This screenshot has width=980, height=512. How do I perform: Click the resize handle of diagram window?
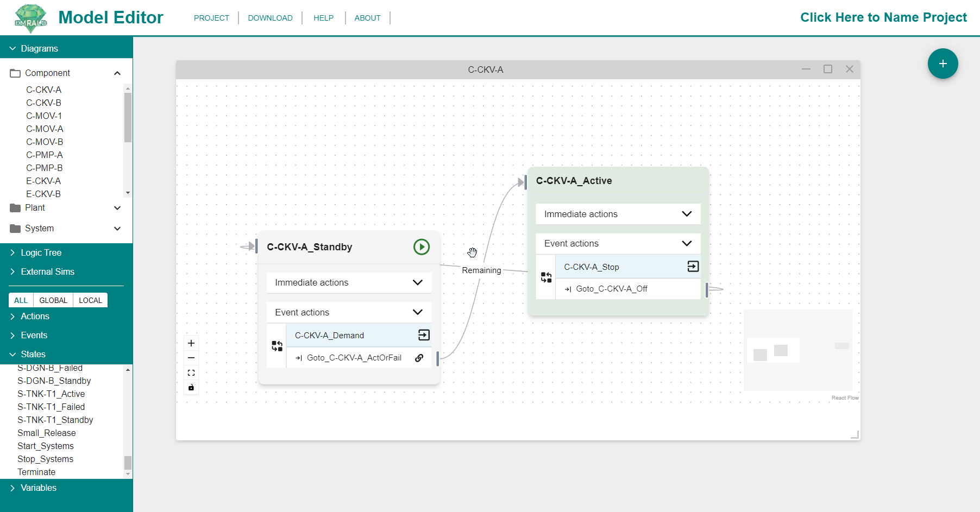(855, 434)
